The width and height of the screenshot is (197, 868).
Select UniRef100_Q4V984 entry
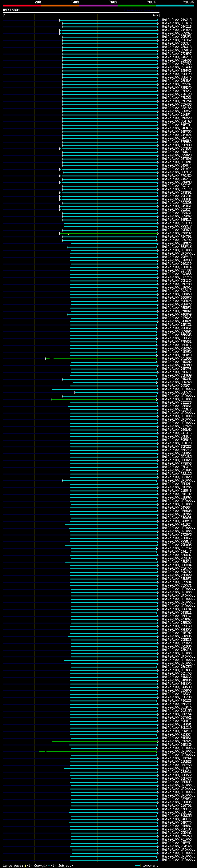pyautogui.click(x=177, y=507)
